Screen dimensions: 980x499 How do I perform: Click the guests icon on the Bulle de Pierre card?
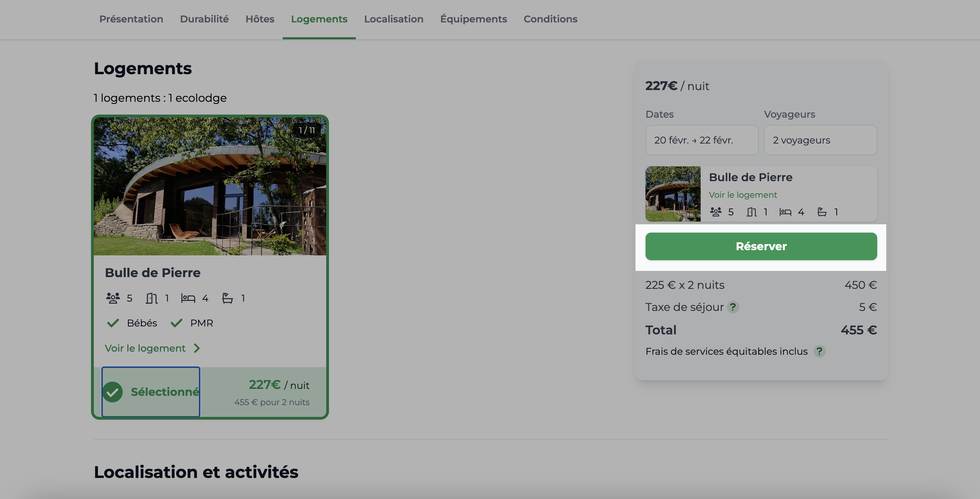(x=113, y=298)
